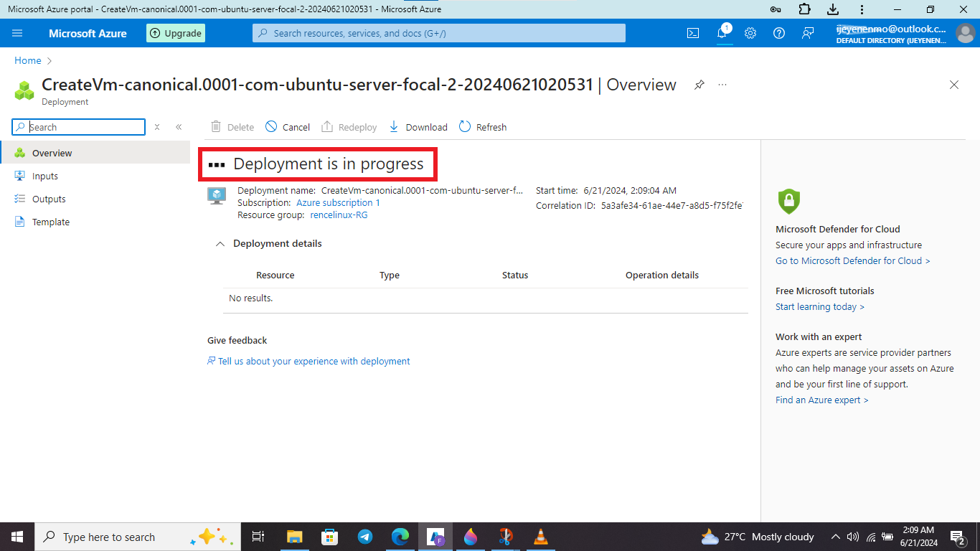Click the Download toolbar button
This screenshot has width=980, height=551.
[x=418, y=127]
